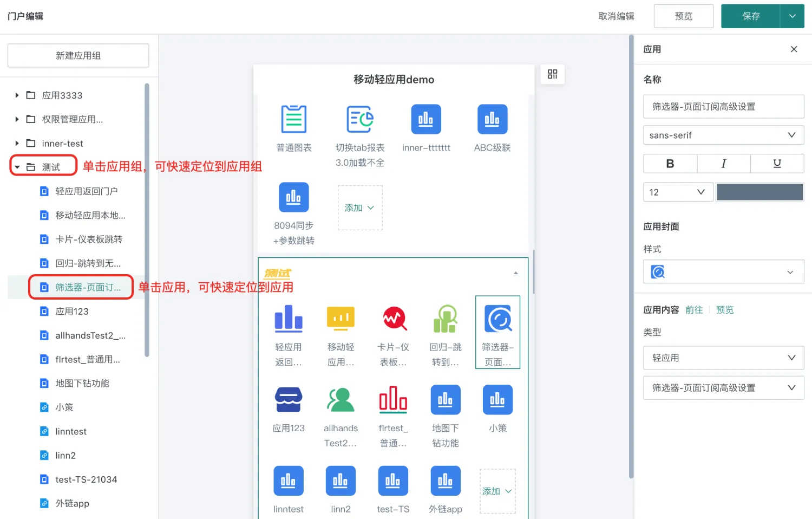The width and height of the screenshot is (812, 519).
Task: Select test-TS-21034 in the app tree
Action: (86, 479)
